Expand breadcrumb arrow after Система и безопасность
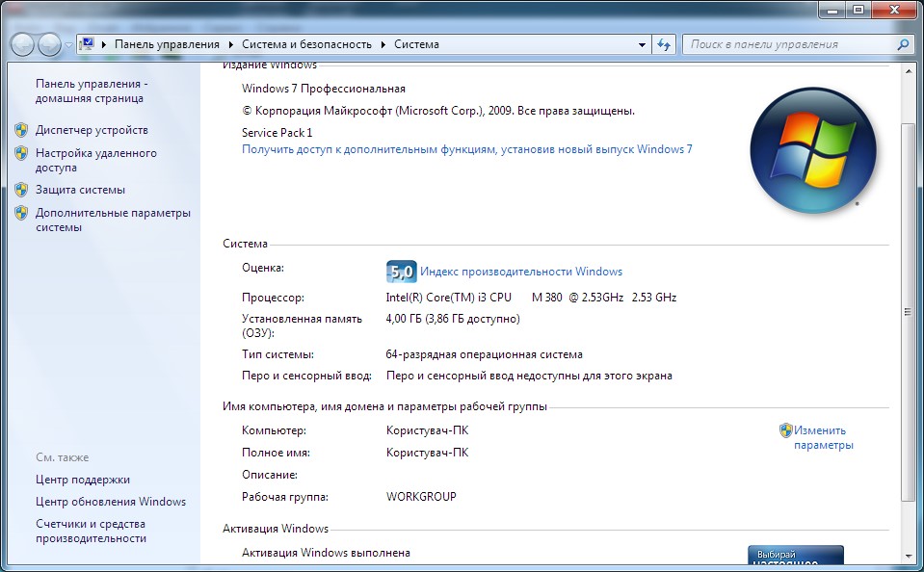Screen dimensions: 924x572 pyautogui.click(x=383, y=44)
